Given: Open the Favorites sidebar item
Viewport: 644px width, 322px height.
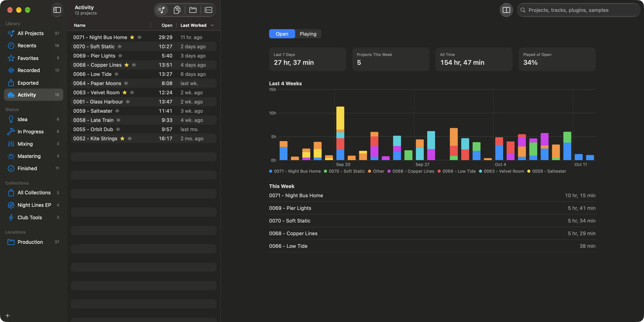Looking at the screenshot, I should (x=33, y=58).
